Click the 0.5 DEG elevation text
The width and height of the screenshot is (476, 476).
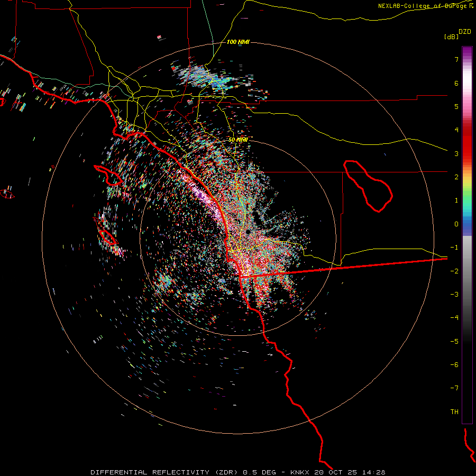click(x=260, y=472)
